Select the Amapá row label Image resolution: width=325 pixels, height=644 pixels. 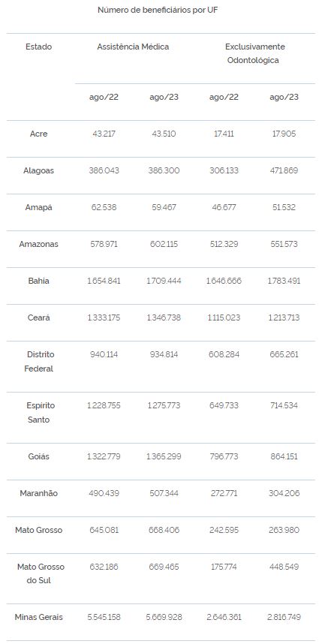[x=38, y=207]
